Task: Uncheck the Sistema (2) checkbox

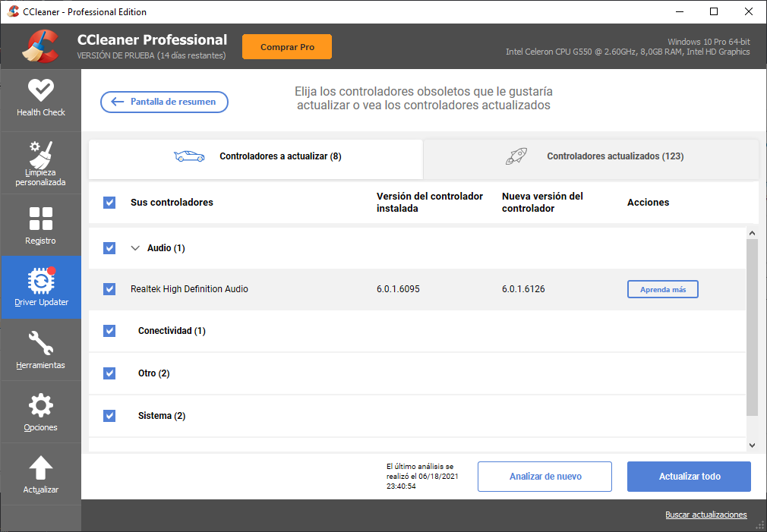Action: point(109,416)
